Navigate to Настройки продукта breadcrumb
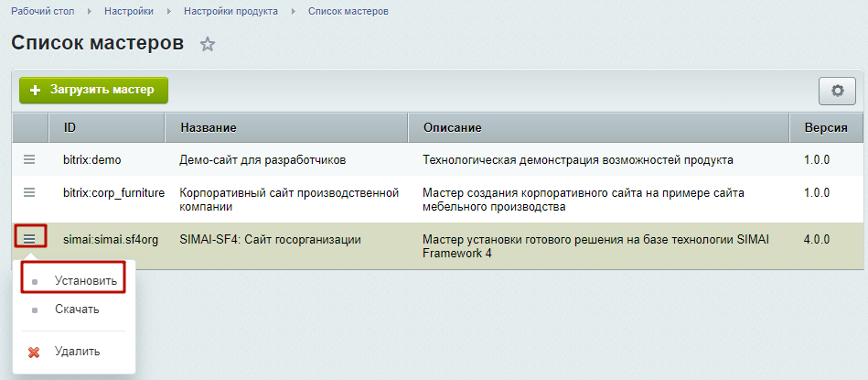Image resolution: width=868 pixels, height=380 pixels. 230,11
